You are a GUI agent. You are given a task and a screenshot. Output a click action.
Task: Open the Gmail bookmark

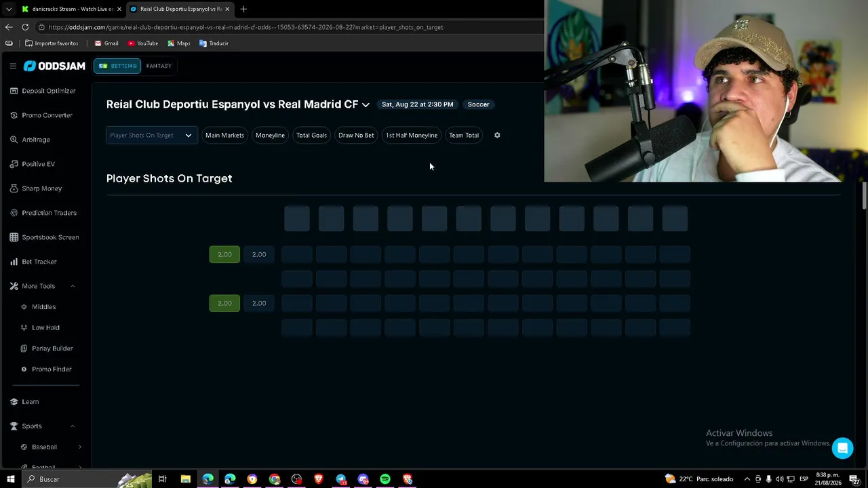[106, 43]
